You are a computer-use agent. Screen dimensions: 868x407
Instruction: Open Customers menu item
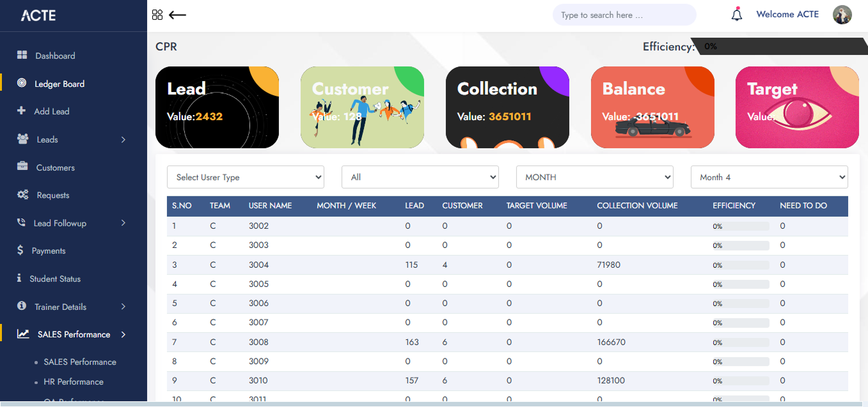(56, 167)
